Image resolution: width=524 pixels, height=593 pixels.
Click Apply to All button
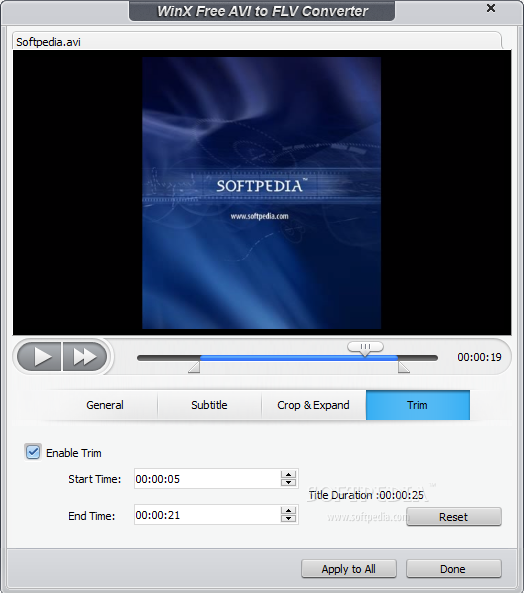[349, 569]
